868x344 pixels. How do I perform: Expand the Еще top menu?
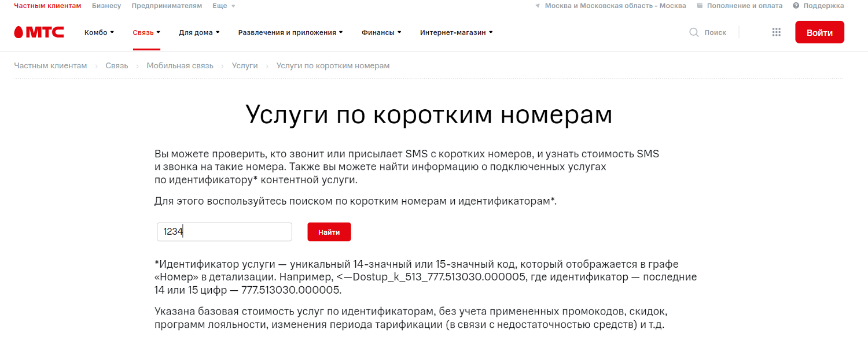point(224,6)
